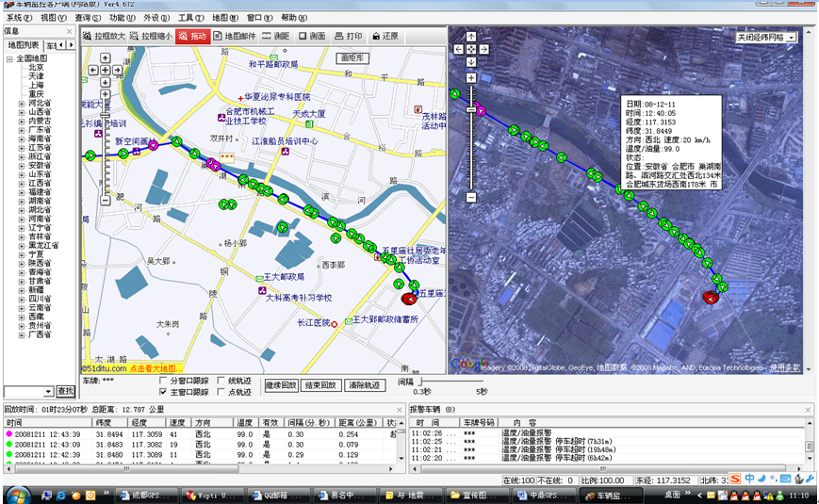This screenshot has width=819, height=504.
Task: Click the 拉框放大 zoom-in toolbar button
Action: point(105,36)
